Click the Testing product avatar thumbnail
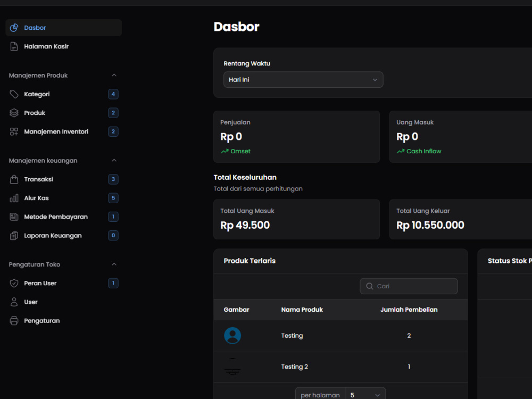The image size is (532, 399). (233, 336)
